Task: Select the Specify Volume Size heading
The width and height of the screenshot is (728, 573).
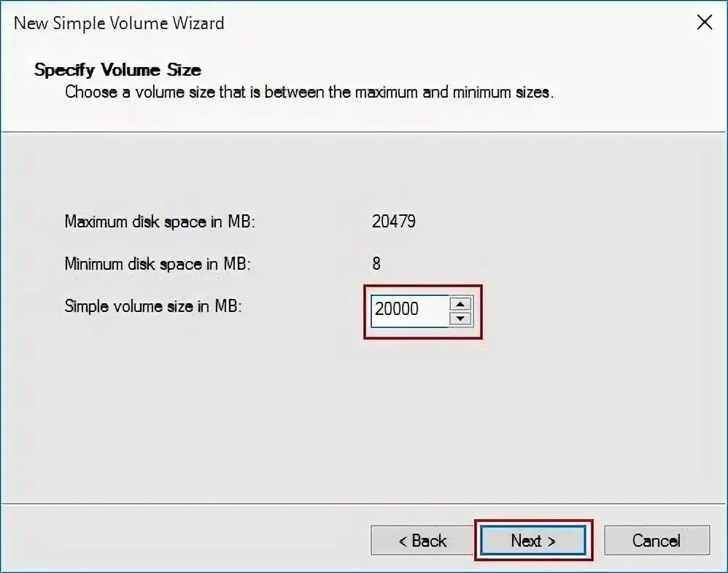Action: coord(117,69)
